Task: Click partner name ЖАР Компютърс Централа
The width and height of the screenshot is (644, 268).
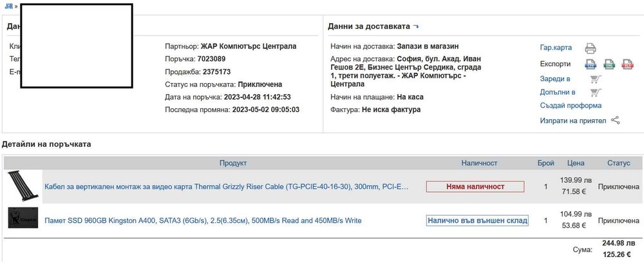Action: 249,46
